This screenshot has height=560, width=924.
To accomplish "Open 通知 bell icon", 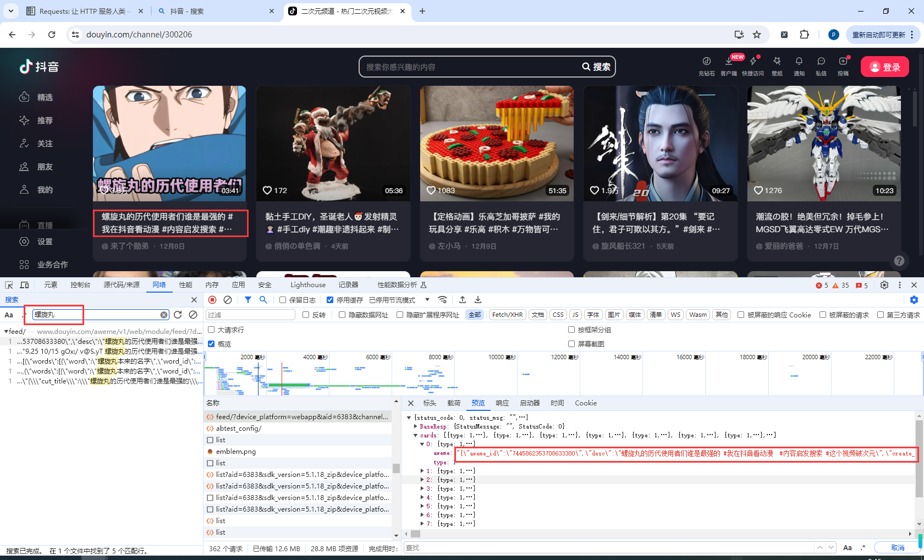I will tap(799, 66).
